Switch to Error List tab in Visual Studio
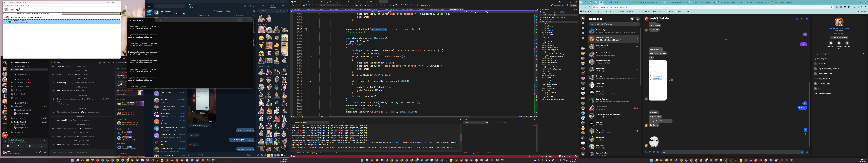The image size is (868, 163). click(x=293, y=153)
